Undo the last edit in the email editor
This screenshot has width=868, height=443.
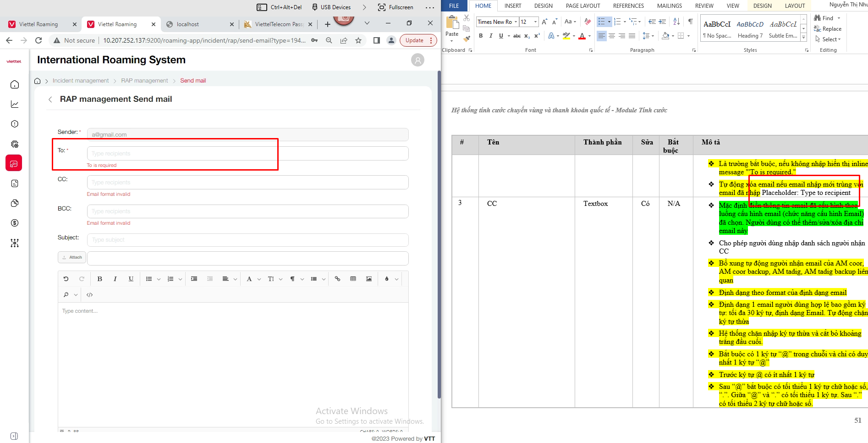tap(66, 279)
